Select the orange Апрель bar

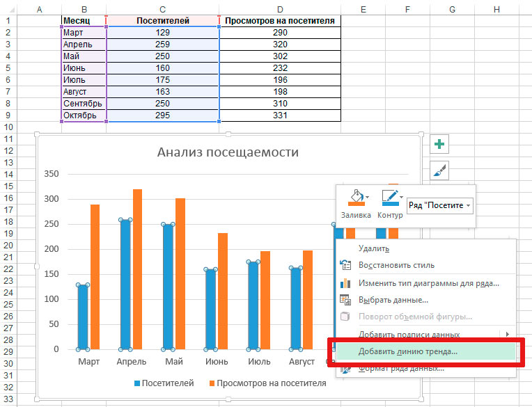pos(137,269)
